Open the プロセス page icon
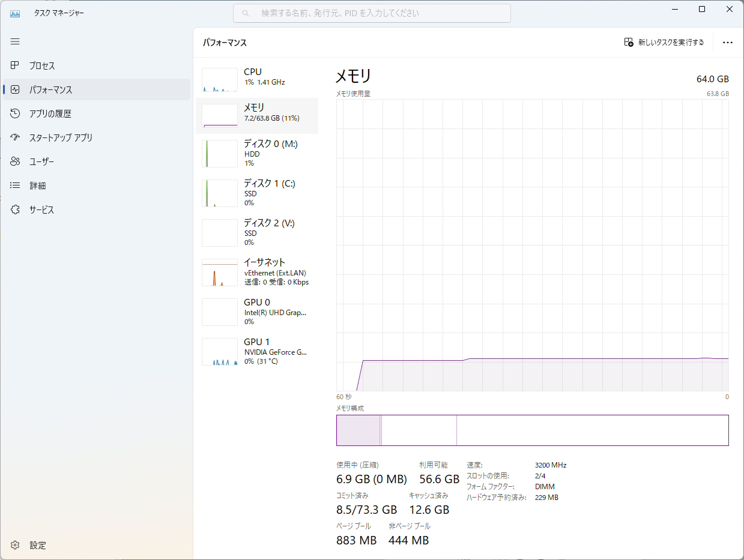 click(x=16, y=65)
